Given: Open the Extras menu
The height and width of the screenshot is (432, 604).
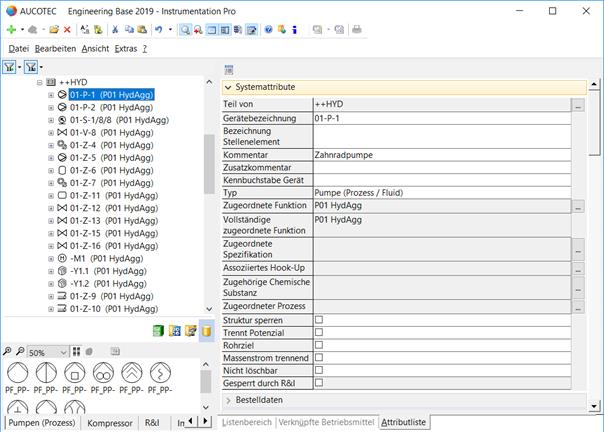Looking at the screenshot, I should point(126,49).
